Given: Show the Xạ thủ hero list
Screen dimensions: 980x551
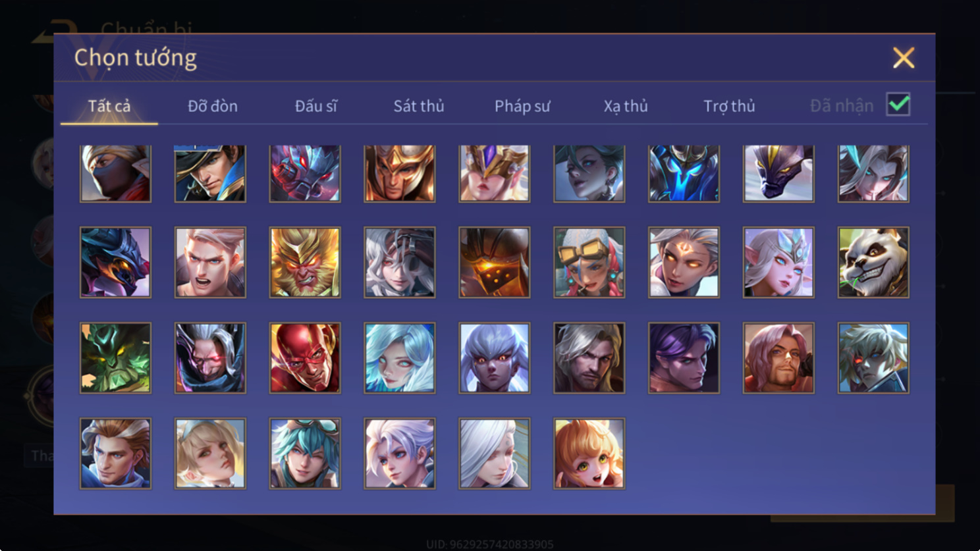Looking at the screenshot, I should [626, 106].
